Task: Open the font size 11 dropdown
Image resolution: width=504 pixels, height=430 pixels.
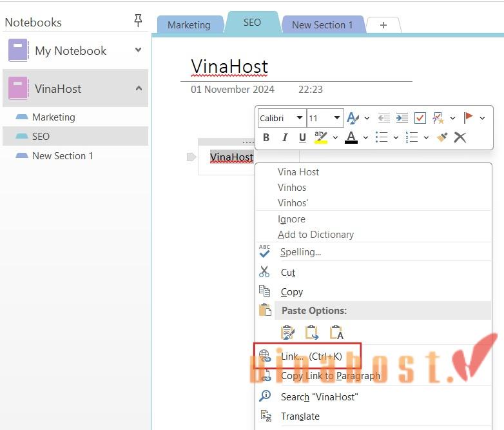Action: coord(337,118)
